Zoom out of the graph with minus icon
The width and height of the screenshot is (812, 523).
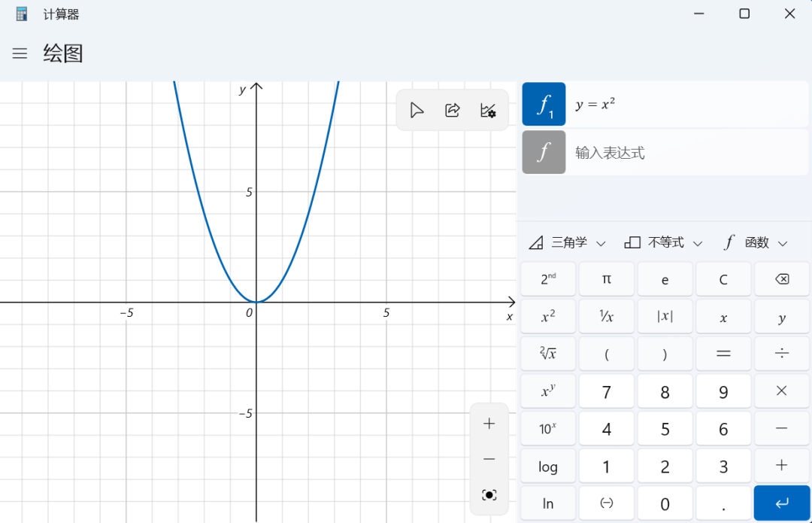(x=489, y=459)
